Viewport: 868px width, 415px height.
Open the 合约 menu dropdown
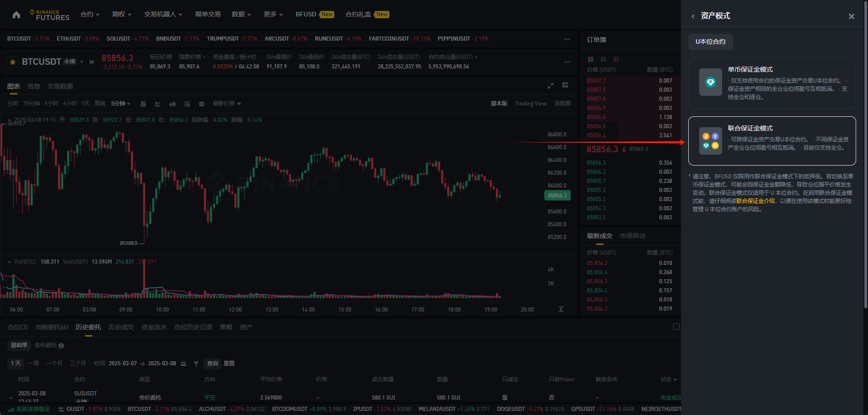90,14
